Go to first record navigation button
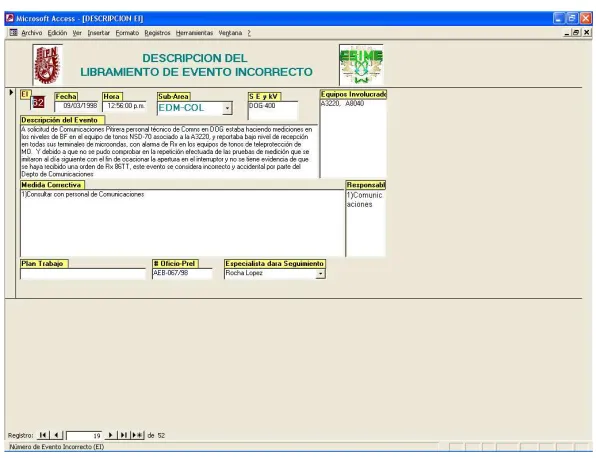Image resolution: width=596 pixels, height=458 pixels. tap(43, 435)
